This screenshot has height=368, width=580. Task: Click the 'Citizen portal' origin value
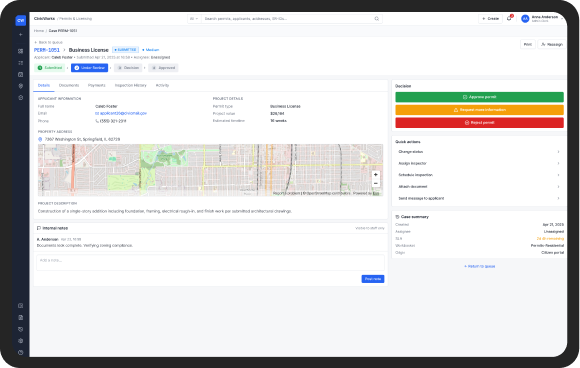pyautogui.click(x=553, y=253)
